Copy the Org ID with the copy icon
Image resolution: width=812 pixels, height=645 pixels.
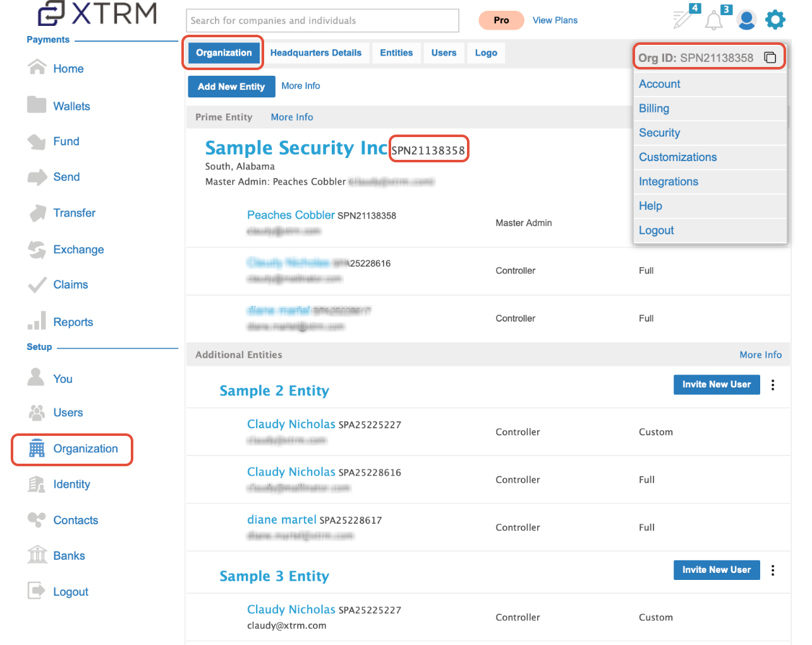[x=770, y=57]
